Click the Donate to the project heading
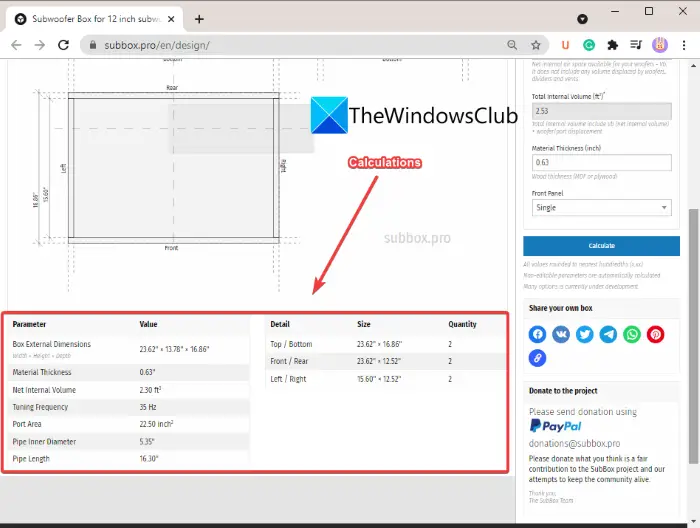 pyautogui.click(x=563, y=391)
